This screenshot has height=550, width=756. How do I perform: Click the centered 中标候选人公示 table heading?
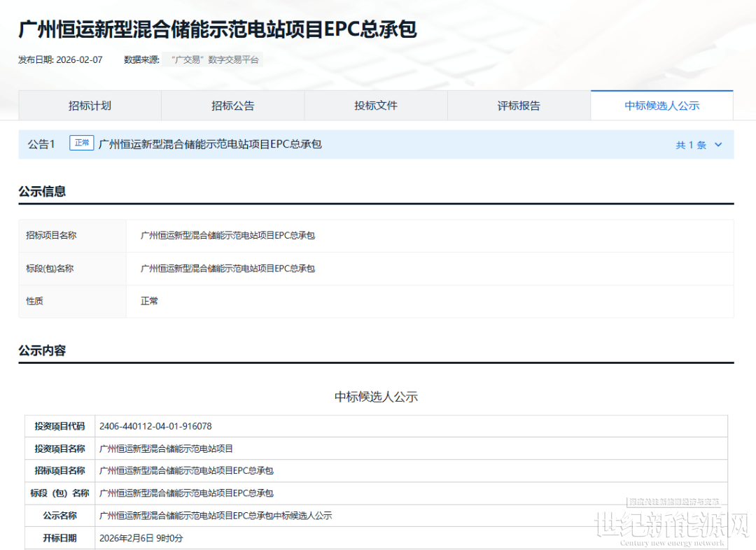(x=376, y=397)
